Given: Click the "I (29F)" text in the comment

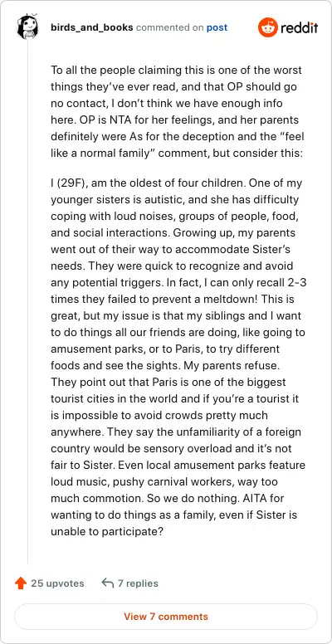Looking at the screenshot, I should click(68, 183).
